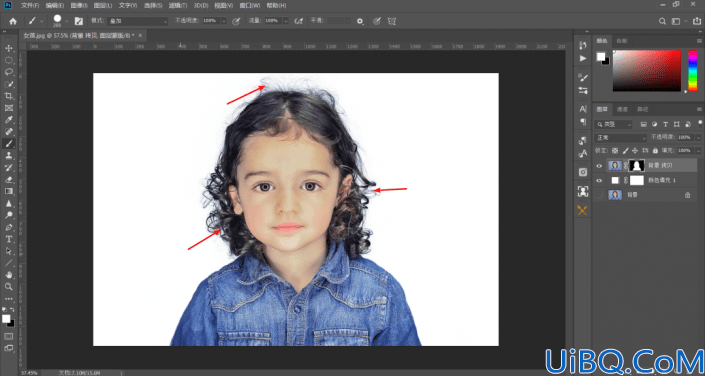
Task: Toggle pressure for opacity icon
Action: [236, 21]
